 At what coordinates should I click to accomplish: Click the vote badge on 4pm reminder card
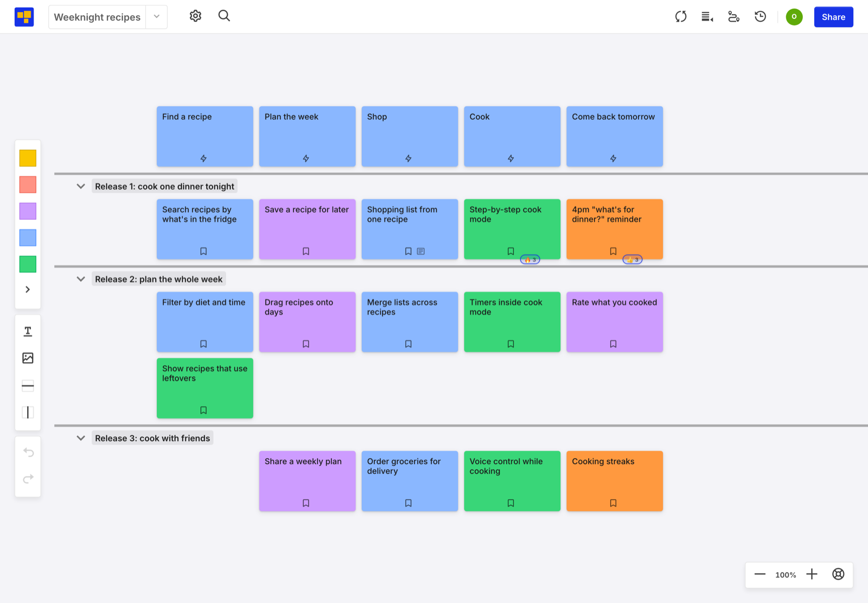[633, 259]
